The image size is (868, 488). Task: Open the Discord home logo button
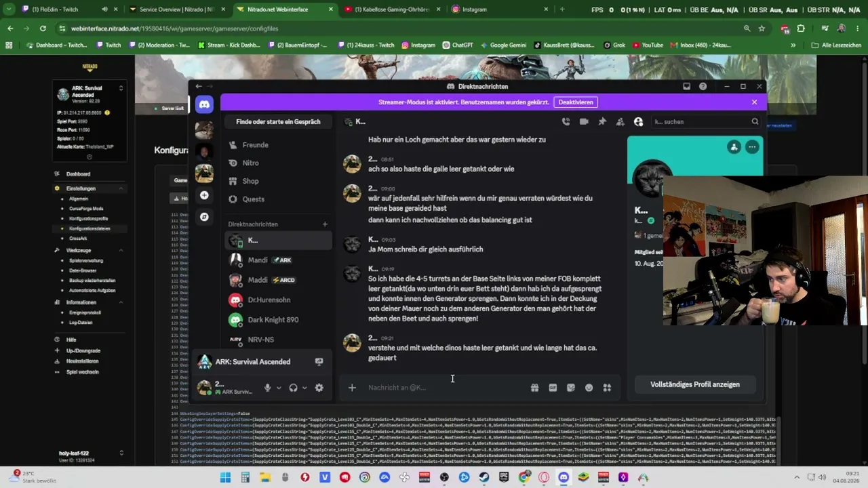pyautogui.click(x=204, y=104)
